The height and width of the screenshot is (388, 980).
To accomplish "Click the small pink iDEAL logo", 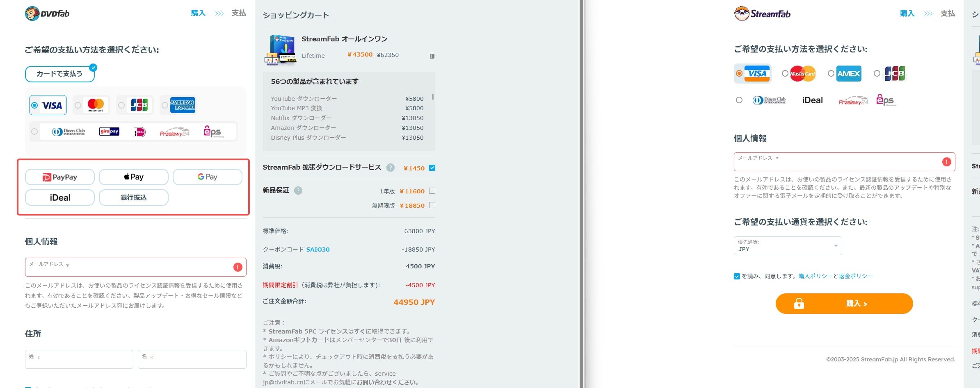I will pyautogui.click(x=139, y=132).
